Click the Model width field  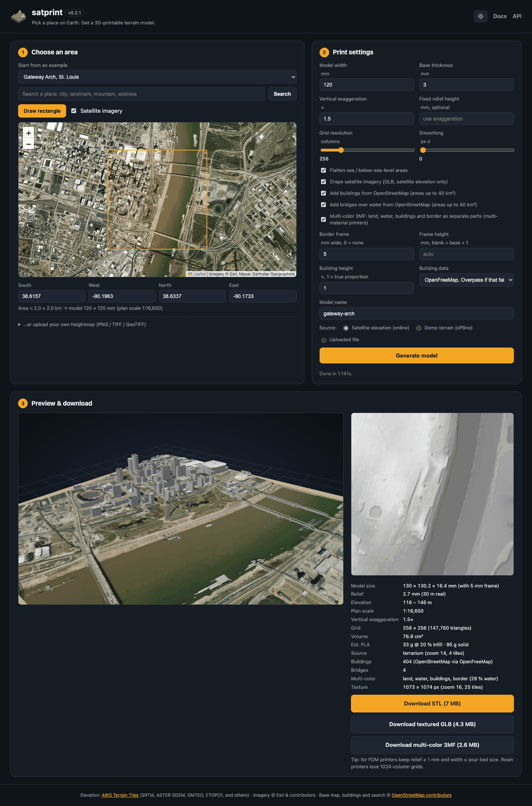pos(366,85)
